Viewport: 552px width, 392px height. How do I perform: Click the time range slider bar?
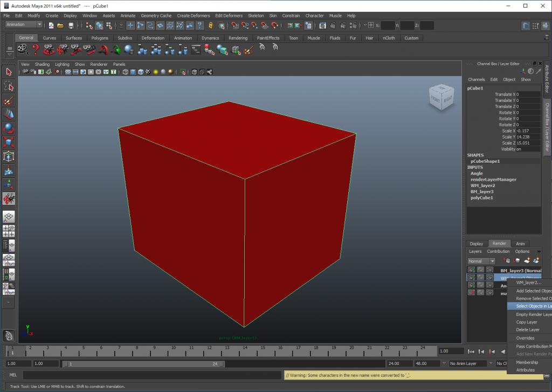(x=143, y=364)
